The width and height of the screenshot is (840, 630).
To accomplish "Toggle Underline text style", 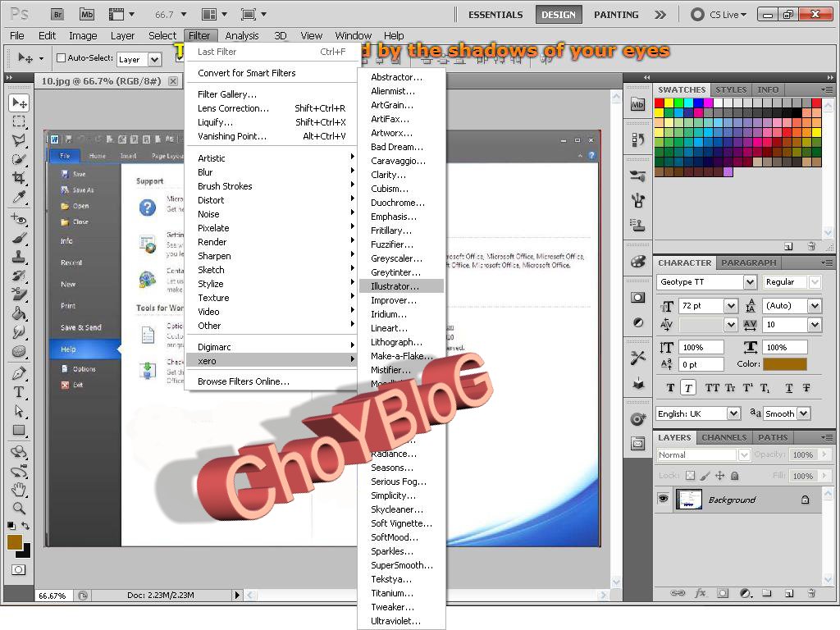I will [x=788, y=387].
